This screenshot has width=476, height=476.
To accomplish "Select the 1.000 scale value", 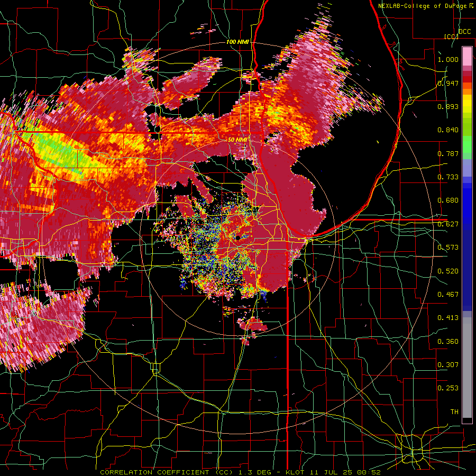I will 448,59.
